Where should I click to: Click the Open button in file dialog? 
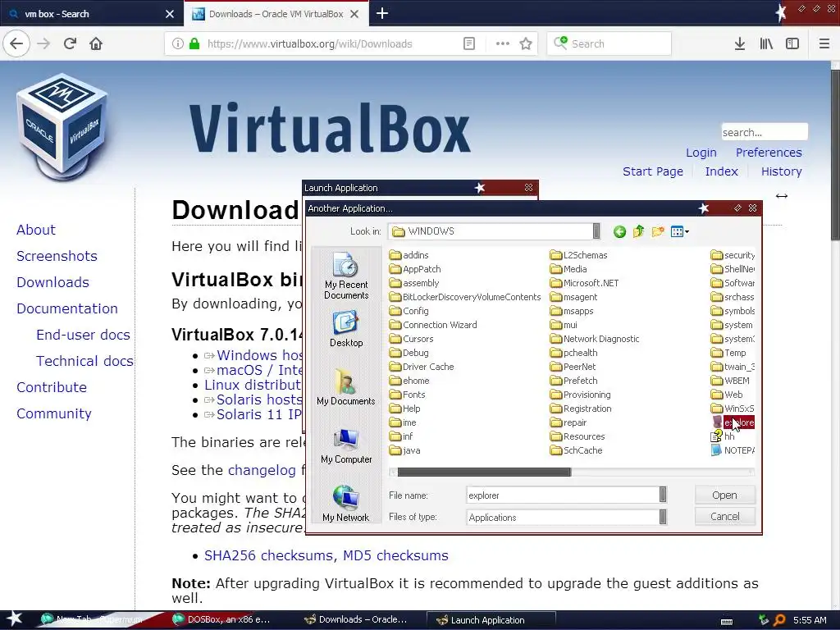click(725, 495)
